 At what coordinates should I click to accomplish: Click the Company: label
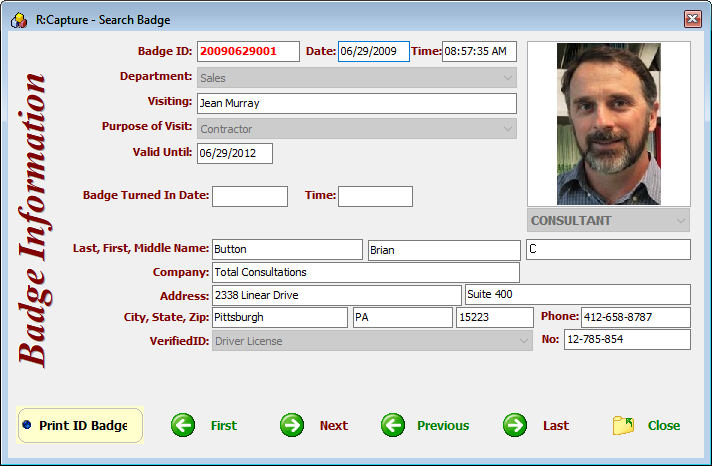[x=181, y=272]
